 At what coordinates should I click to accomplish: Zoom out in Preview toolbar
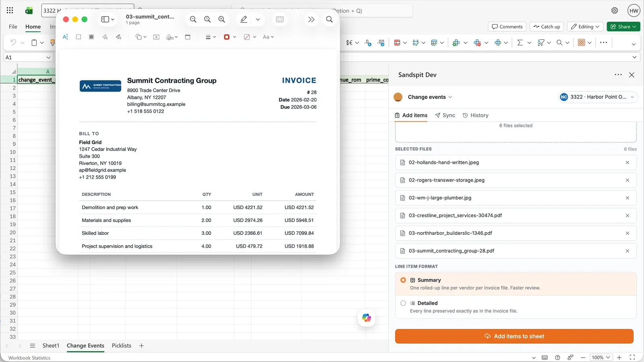pos(193,19)
